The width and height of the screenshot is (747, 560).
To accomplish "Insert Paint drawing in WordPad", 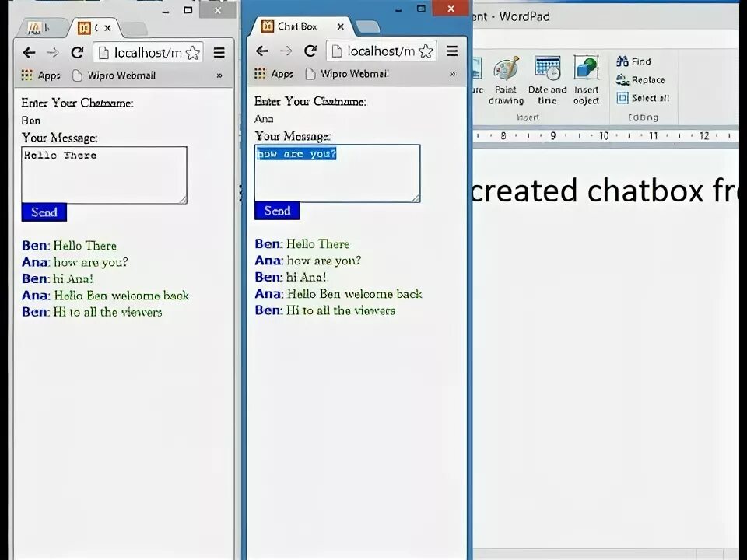I will pos(506,80).
